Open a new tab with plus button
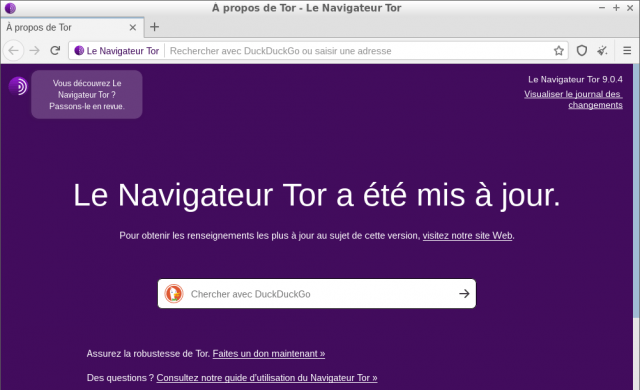 pos(154,27)
